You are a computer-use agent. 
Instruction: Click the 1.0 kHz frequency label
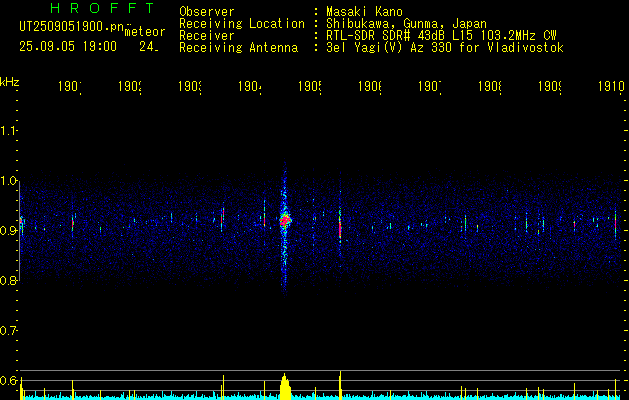click(x=9, y=181)
